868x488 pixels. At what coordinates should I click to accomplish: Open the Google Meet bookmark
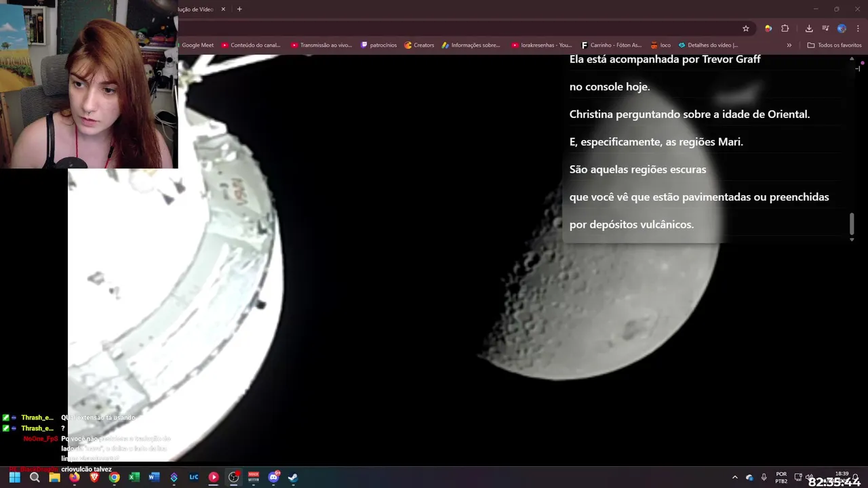(197, 45)
